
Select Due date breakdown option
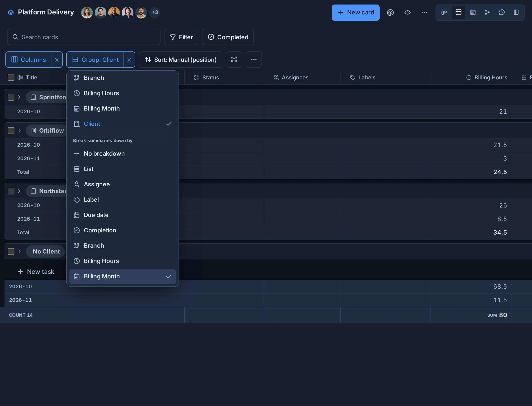click(x=122, y=215)
